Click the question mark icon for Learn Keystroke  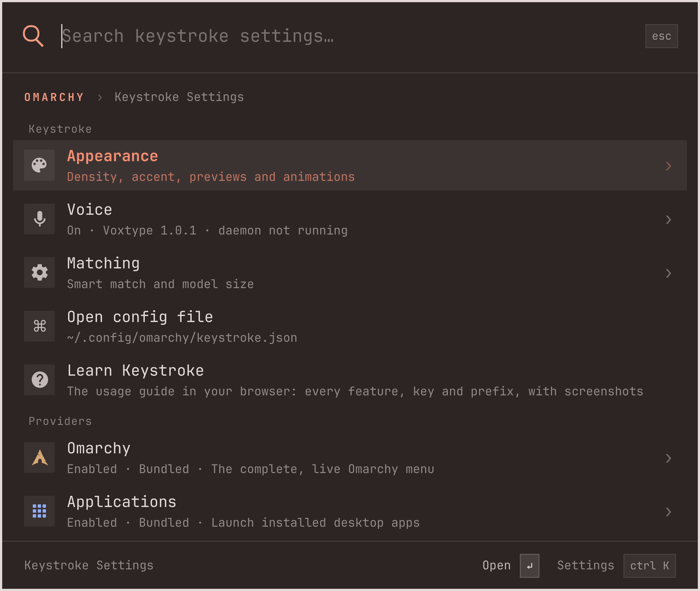tap(39, 379)
